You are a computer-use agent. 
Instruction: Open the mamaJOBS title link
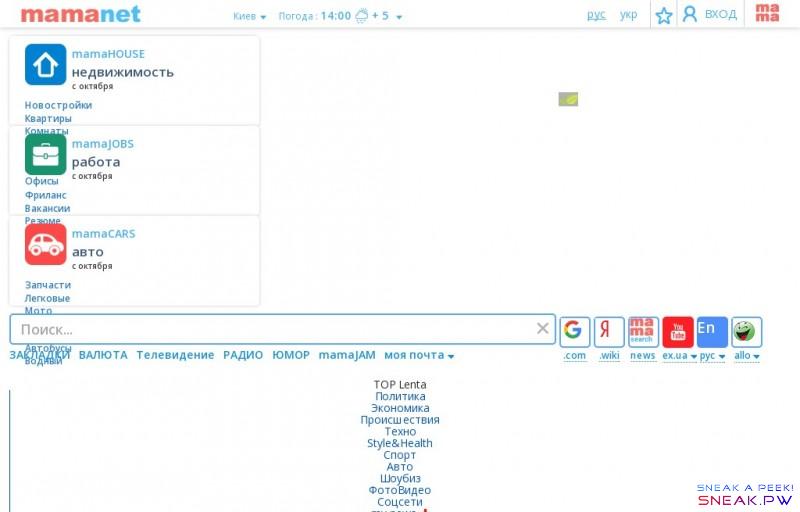click(x=103, y=144)
